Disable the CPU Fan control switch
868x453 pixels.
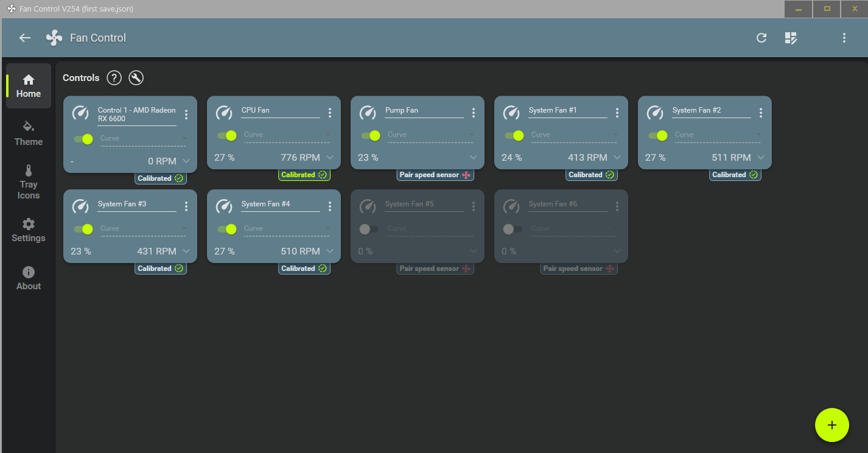point(227,135)
